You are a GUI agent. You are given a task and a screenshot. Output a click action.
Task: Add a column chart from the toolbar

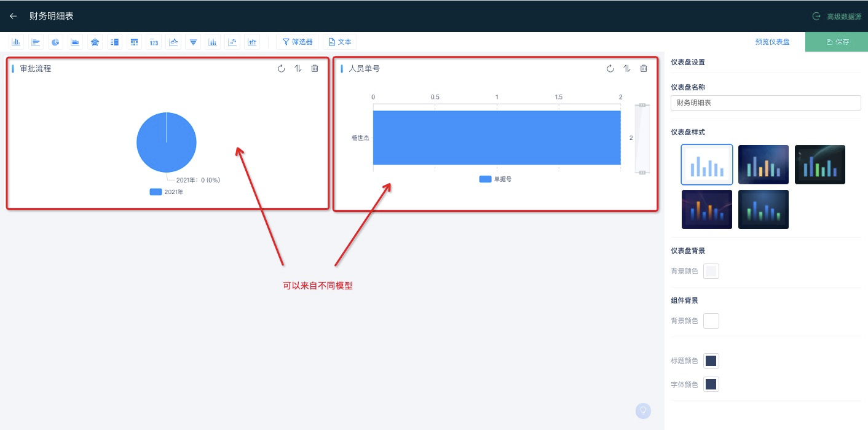coord(17,42)
